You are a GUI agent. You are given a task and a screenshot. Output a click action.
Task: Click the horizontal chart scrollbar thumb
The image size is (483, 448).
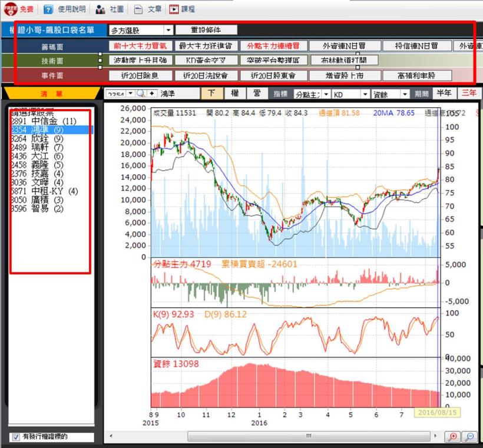[x=307, y=436]
